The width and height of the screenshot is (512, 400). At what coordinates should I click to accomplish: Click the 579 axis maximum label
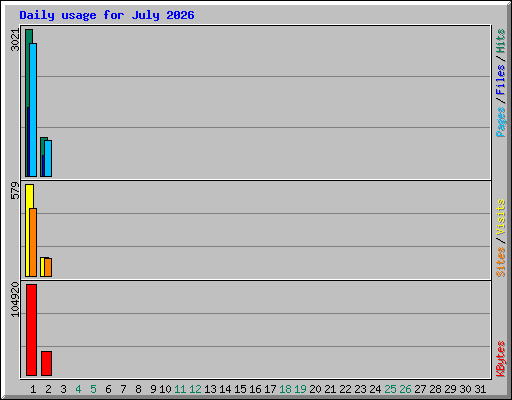click(x=15, y=190)
